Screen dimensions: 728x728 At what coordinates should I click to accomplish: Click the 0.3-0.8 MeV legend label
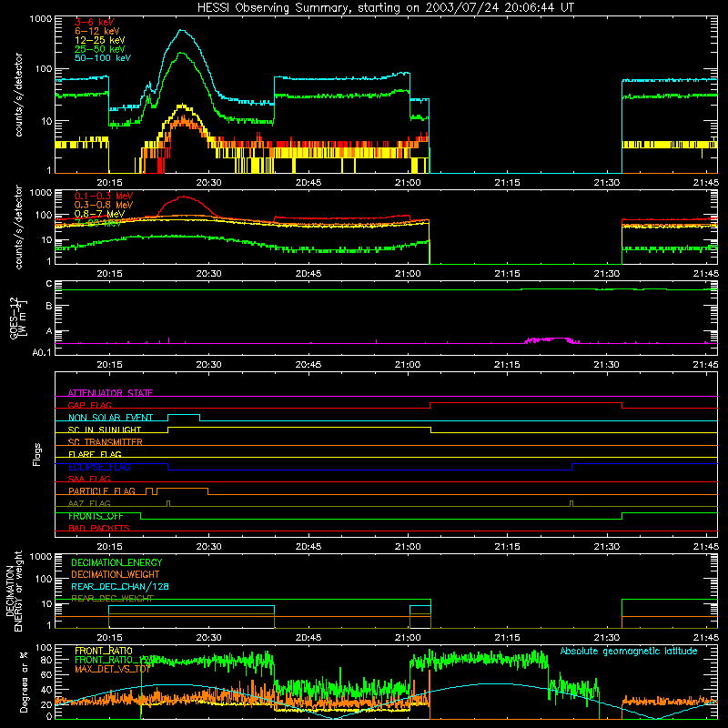104,205
